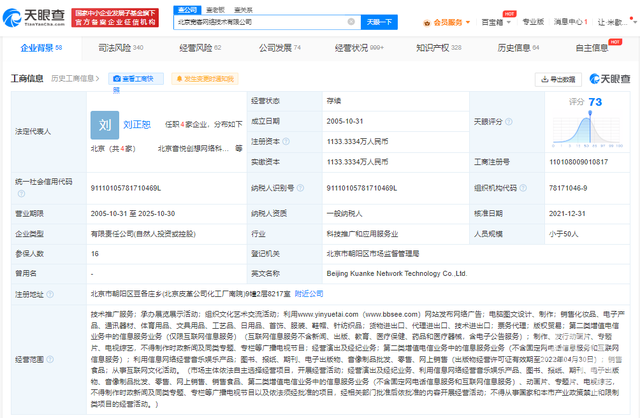Click the 附近公司 link
This screenshot has height=418, width=640.
(308, 293)
